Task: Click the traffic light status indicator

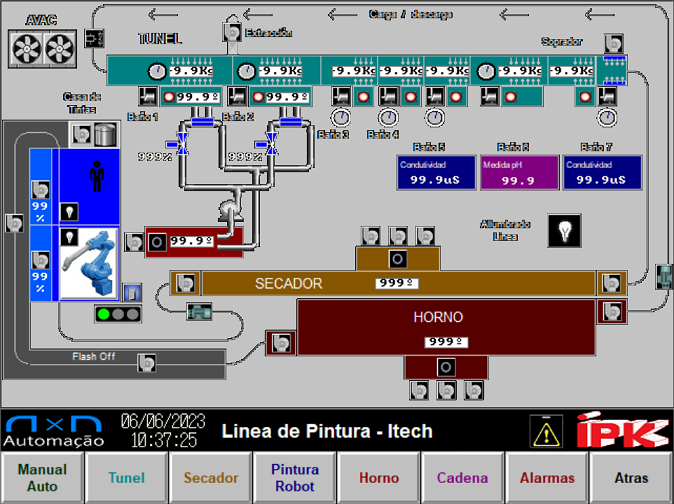Action: click(117, 314)
